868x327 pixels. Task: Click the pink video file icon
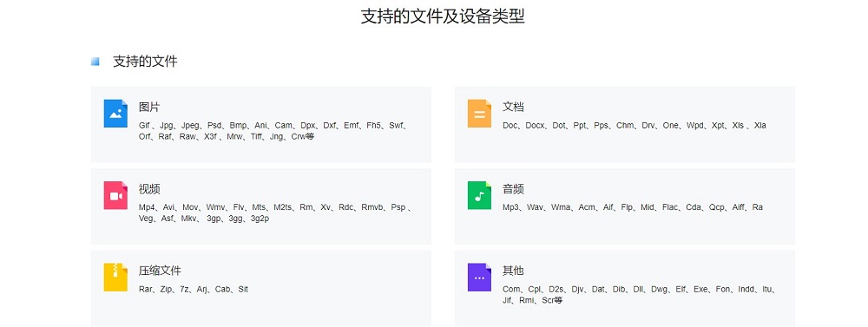115,195
